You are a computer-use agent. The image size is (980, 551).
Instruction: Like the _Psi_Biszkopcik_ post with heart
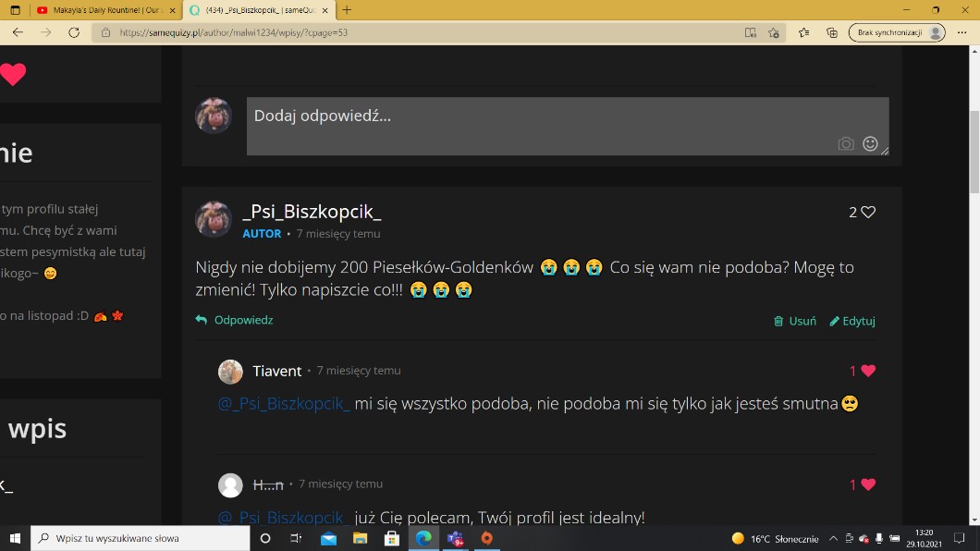coord(868,212)
